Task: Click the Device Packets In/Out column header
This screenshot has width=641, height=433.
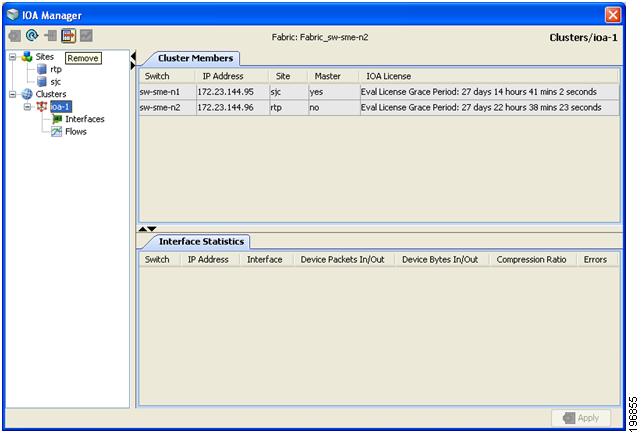Action: click(x=344, y=260)
